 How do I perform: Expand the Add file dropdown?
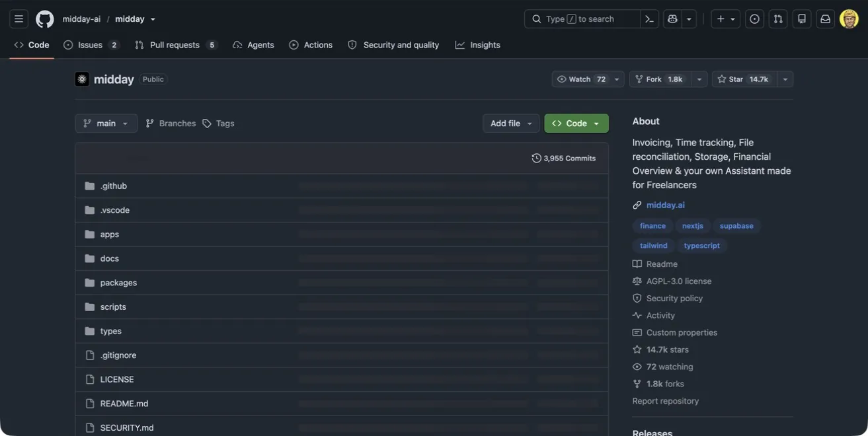tap(511, 124)
